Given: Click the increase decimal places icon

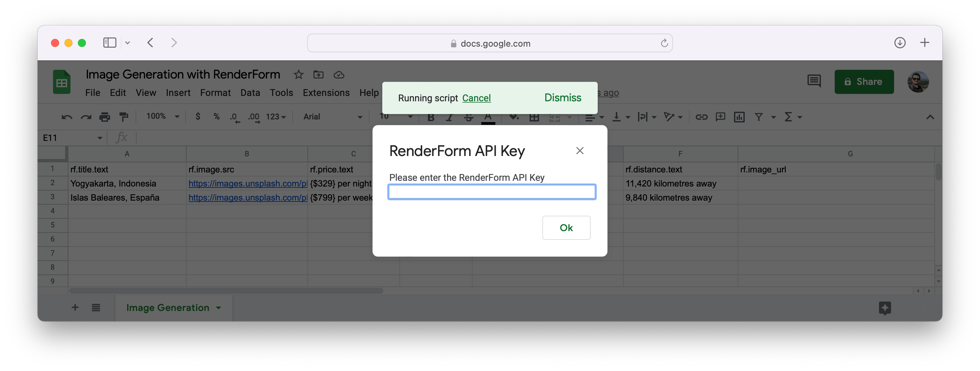Looking at the screenshot, I should pyautogui.click(x=254, y=117).
